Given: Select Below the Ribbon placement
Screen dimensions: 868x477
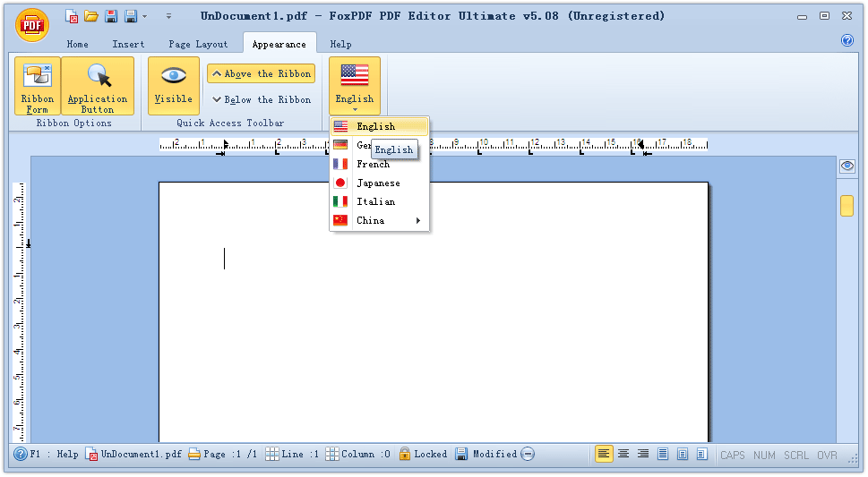Looking at the screenshot, I should click(262, 99).
